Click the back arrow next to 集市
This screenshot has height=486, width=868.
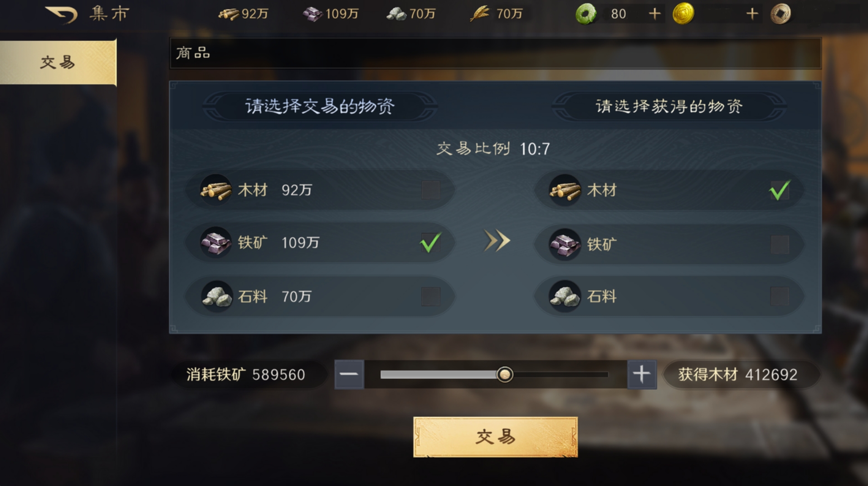point(61,14)
